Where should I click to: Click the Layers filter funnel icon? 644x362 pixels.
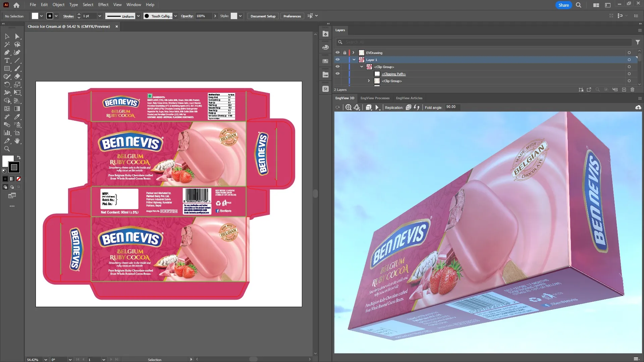[638, 42]
